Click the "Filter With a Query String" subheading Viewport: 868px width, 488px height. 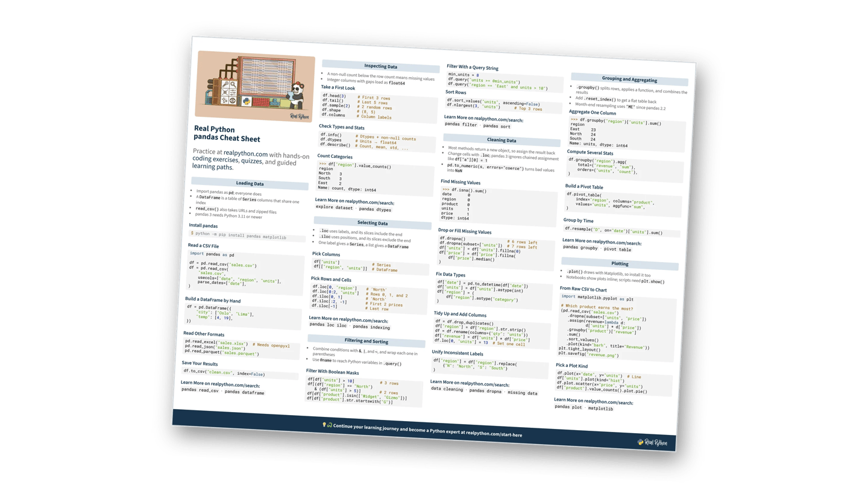tap(473, 67)
